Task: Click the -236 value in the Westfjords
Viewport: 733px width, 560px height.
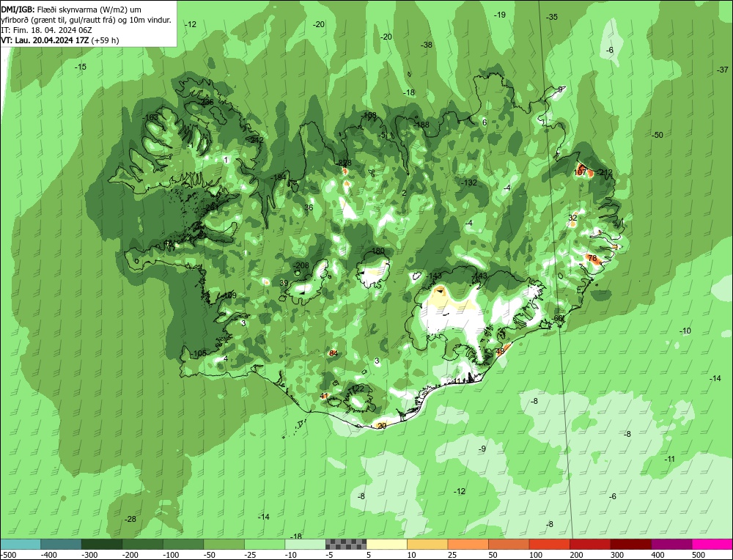Action: coord(206,103)
